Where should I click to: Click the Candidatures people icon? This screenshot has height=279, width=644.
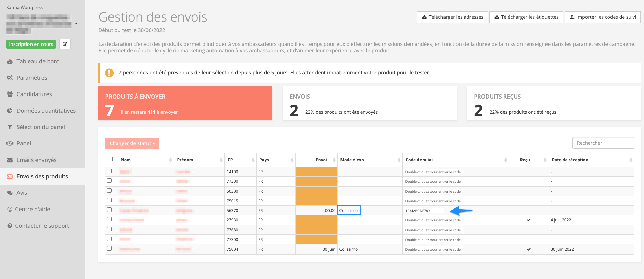click(x=10, y=94)
